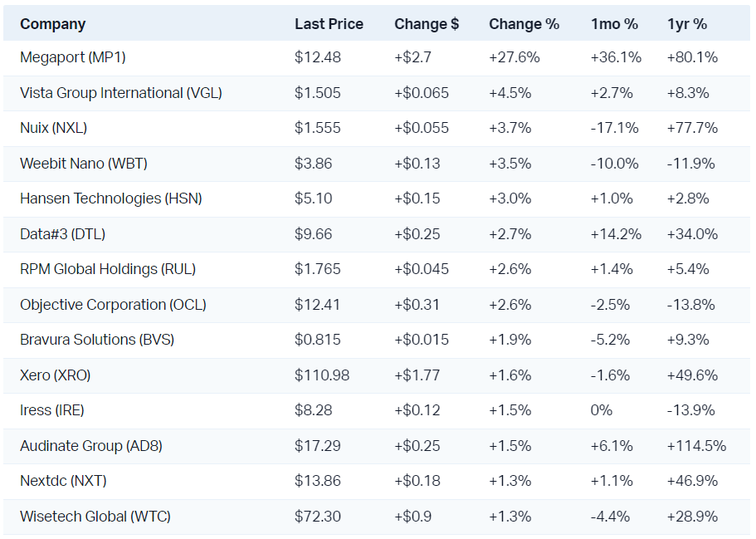756x539 pixels.
Task: Sort table by Change $ header
Action: [427, 24]
